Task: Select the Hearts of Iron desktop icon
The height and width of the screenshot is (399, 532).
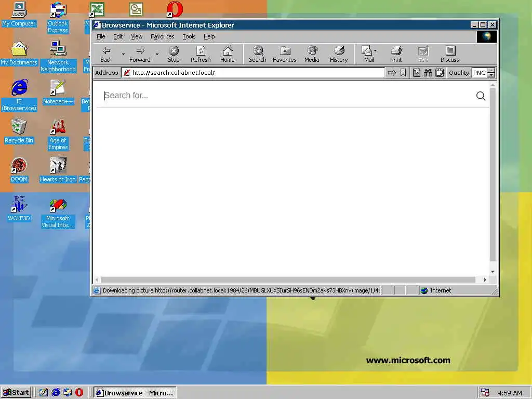Action: coord(58,170)
